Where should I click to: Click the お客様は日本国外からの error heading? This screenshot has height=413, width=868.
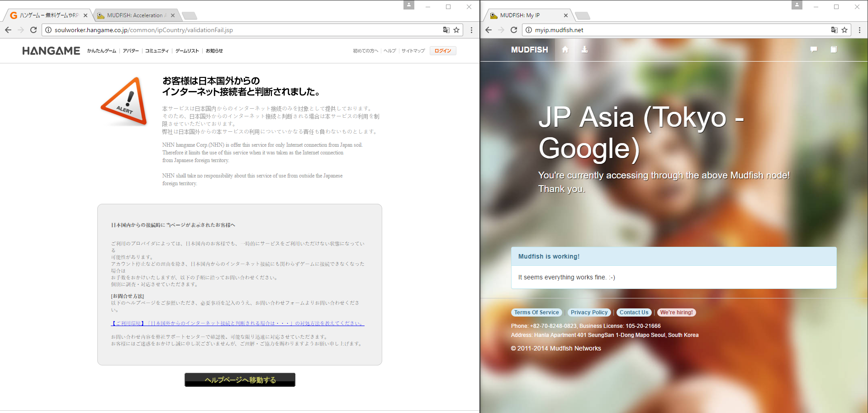coord(241,86)
